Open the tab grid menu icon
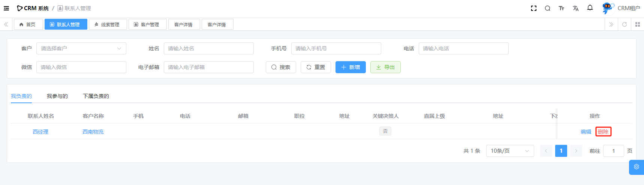The width and height of the screenshot is (644, 185). pyautogui.click(x=638, y=24)
